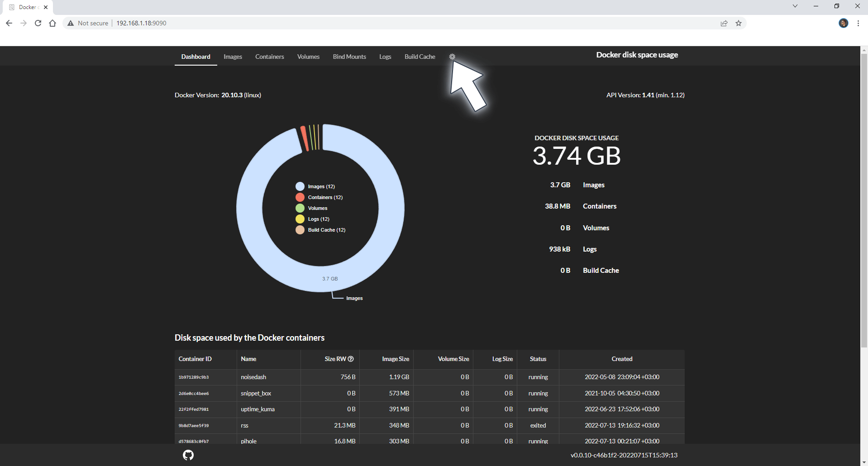Click the snippet_box container name
The height and width of the screenshot is (466, 868).
(x=256, y=393)
